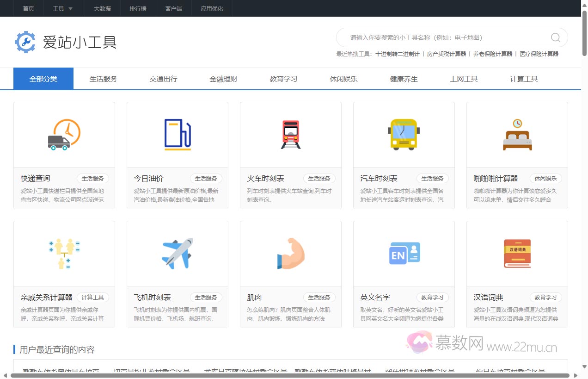Select 首页 in the top navigation
Screen dimensions: 588x379
(28, 8)
